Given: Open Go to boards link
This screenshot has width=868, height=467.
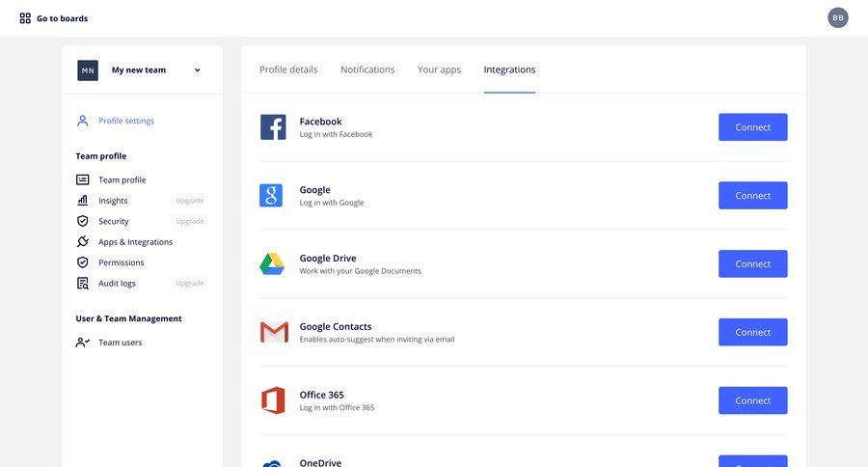Looking at the screenshot, I should (62, 18).
